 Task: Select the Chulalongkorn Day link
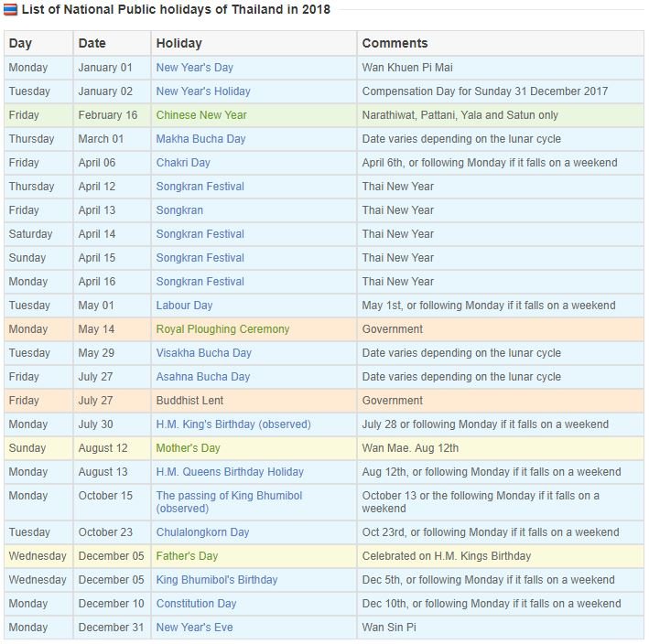(202, 532)
